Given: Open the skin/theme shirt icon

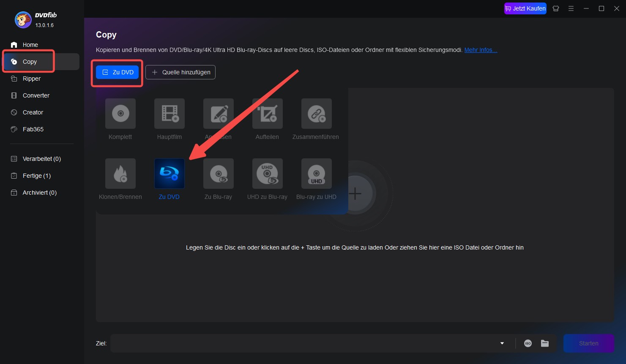Looking at the screenshot, I should pos(556,8).
